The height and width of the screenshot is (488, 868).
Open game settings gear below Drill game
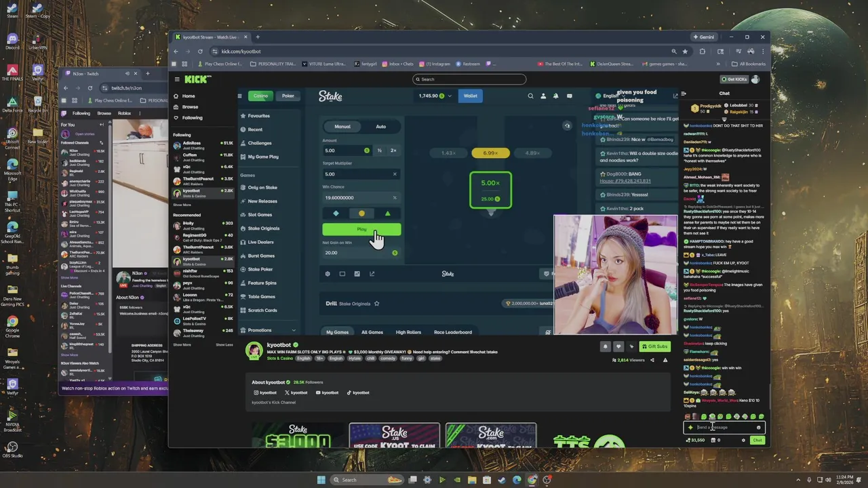[x=328, y=274]
